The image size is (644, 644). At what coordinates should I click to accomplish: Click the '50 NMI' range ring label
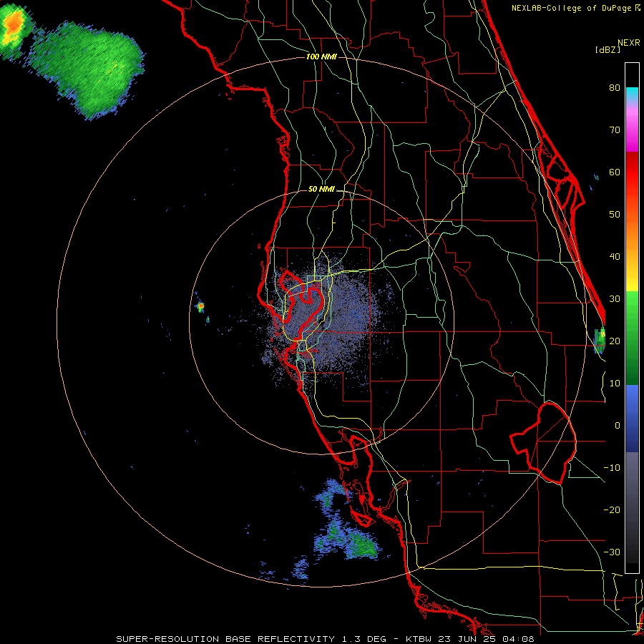pyautogui.click(x=321, y=190)
